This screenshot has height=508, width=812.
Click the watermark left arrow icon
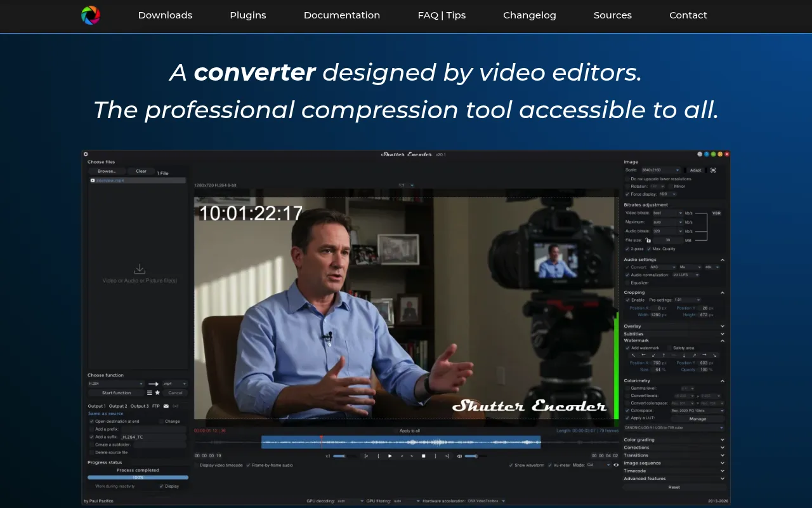(643, 355)
